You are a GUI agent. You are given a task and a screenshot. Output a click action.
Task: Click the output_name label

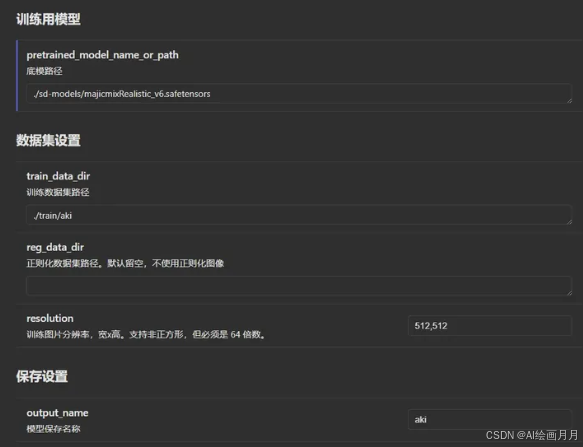57,413
